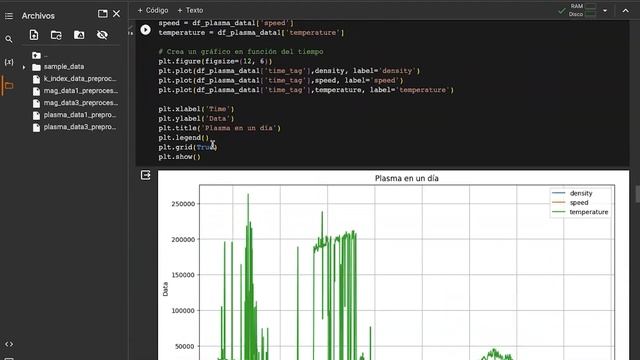This screenshot has width=640, height=360.
Task: Add a new text cell with Texto
Action: point(190,10)
